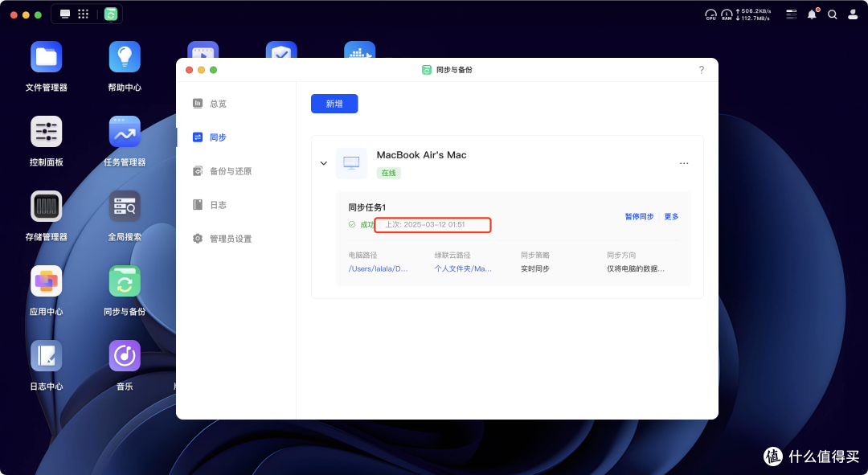Open the app grid launcher icon

83,14
